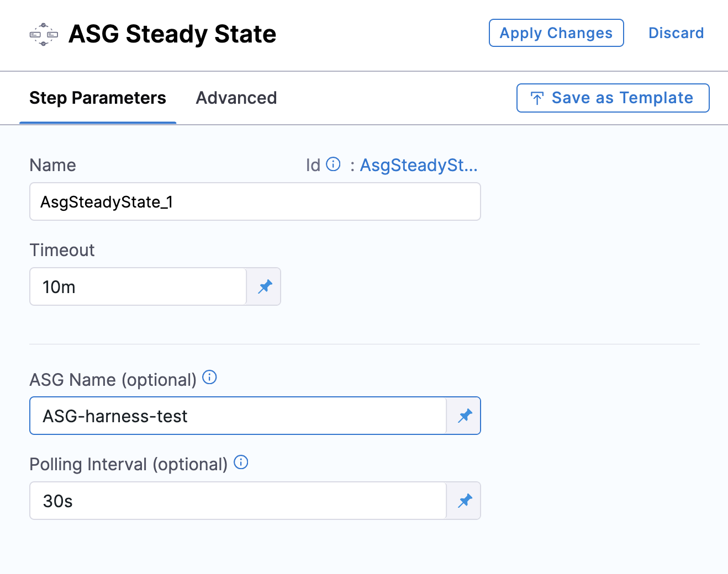Click the info icon next to Id

point(333,164)
